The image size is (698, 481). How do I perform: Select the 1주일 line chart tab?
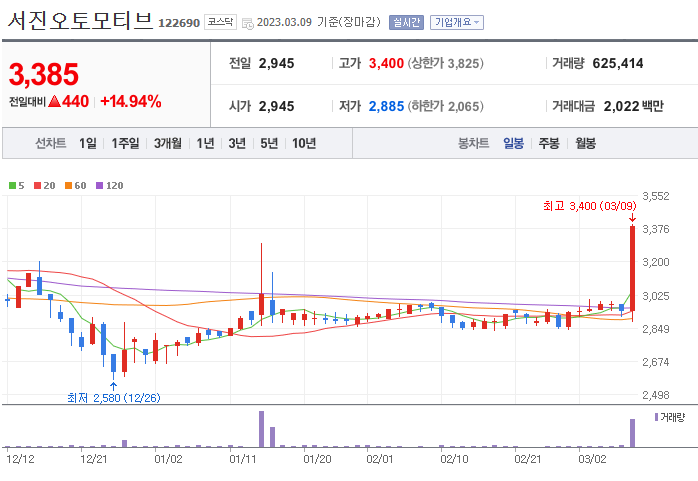pos(125,143)
